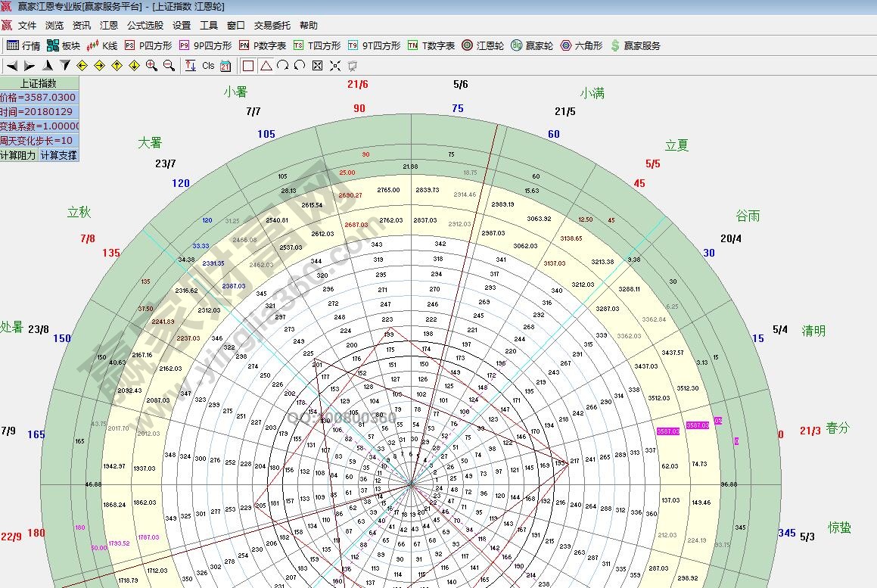This screenshot has width=877, height=588.
Task: Click the Cls clear toolbar button
Action: click(208, 66)
